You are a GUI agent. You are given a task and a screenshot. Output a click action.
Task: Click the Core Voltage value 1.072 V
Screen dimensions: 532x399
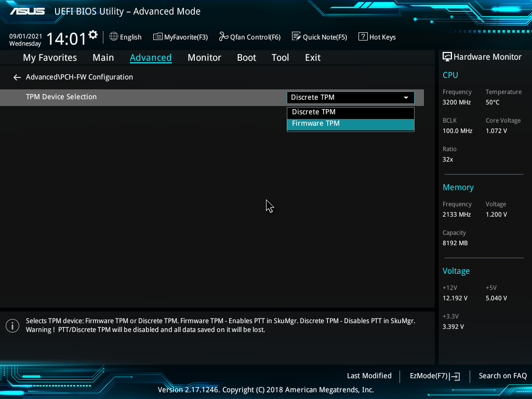tap(496, 130)
